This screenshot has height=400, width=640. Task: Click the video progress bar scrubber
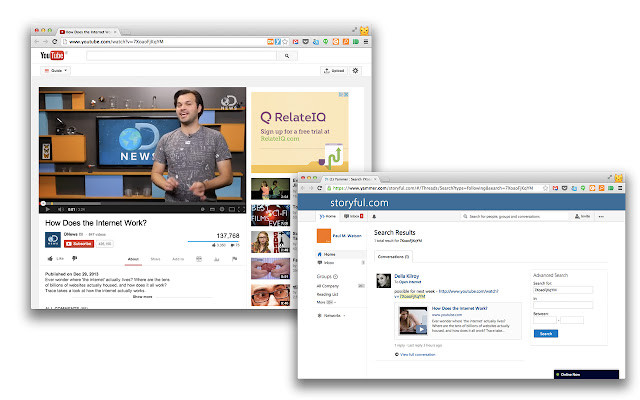click(43, 203)
